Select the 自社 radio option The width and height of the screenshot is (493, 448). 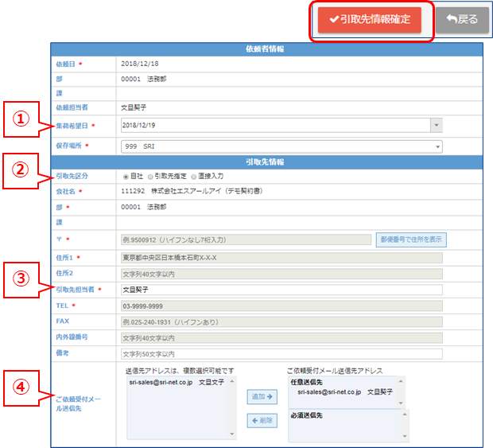pos(124,177)
